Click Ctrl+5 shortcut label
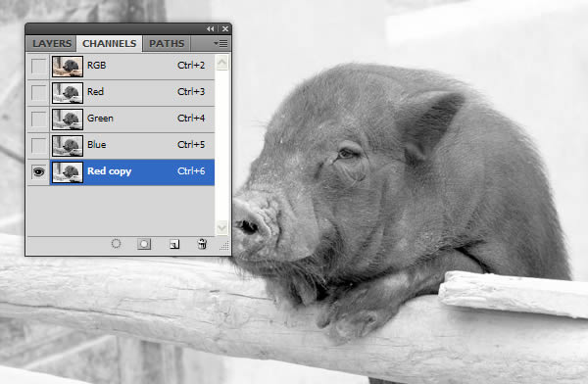Viewport: 588px width, 384px height. (191, 144)
